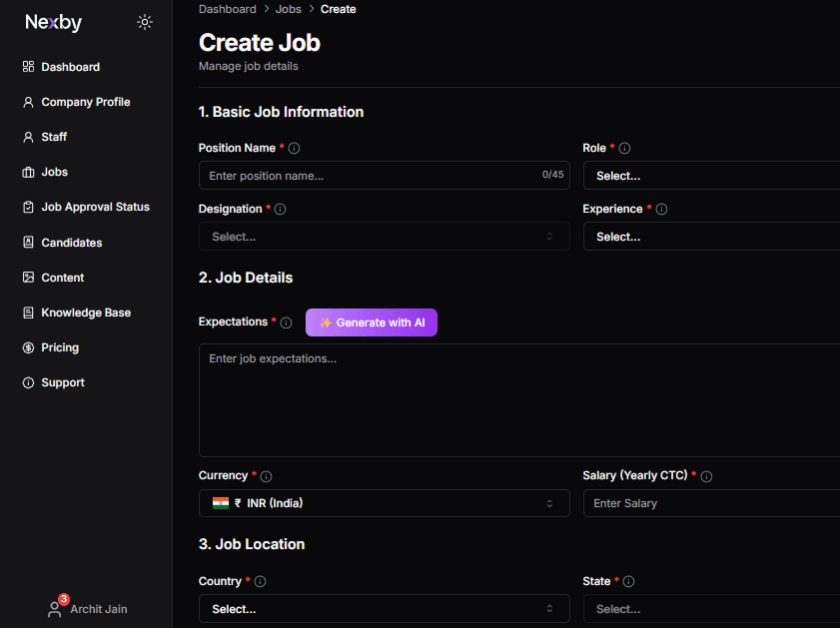840x628 pixels.
Task: Select Content in the navigation menu
Action: 62,277
